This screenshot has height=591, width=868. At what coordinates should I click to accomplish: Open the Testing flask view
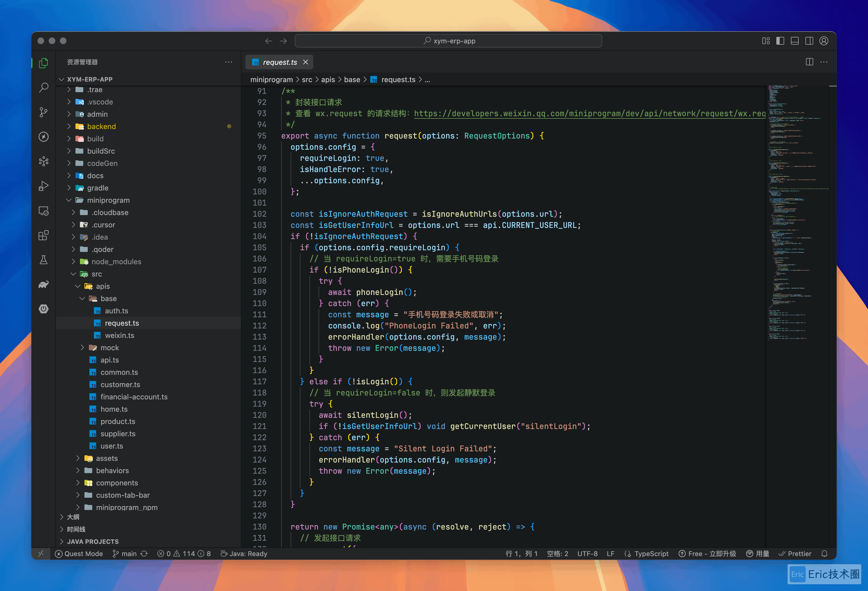coord(44,260)
